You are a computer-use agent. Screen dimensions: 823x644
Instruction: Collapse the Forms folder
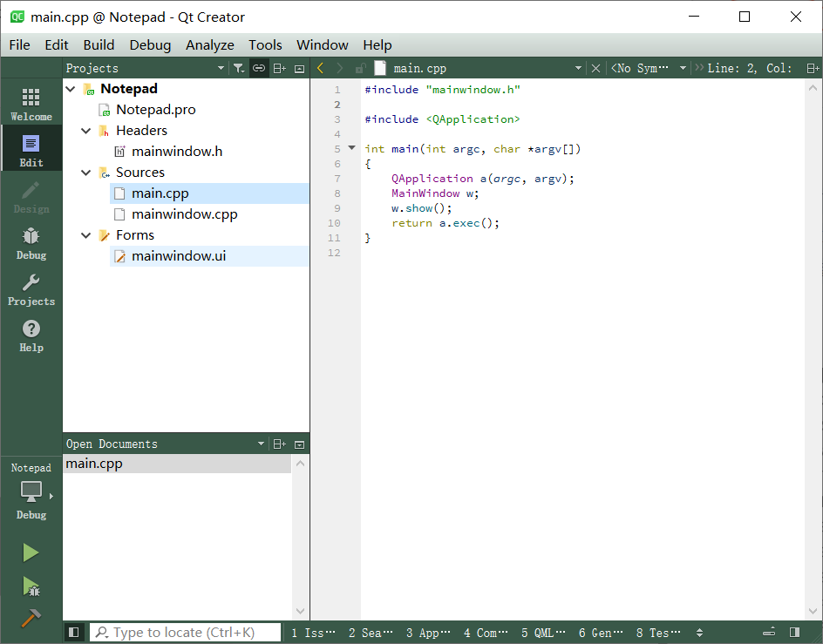(x=86, y=235)
